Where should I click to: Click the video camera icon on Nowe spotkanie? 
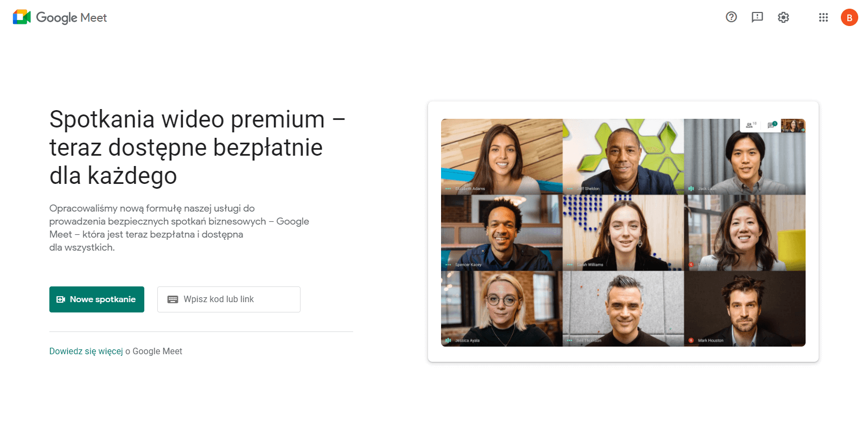[61, 299]
